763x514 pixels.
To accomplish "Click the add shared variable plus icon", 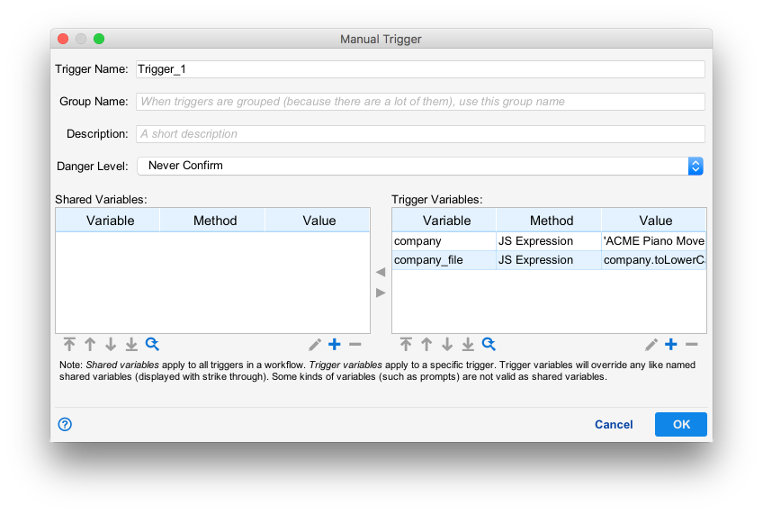I will point(335,344).
